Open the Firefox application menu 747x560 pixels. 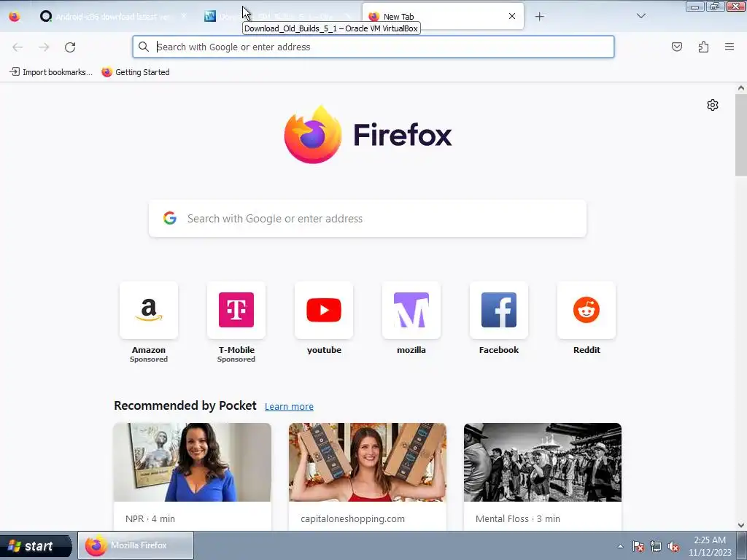click(729, 47)
